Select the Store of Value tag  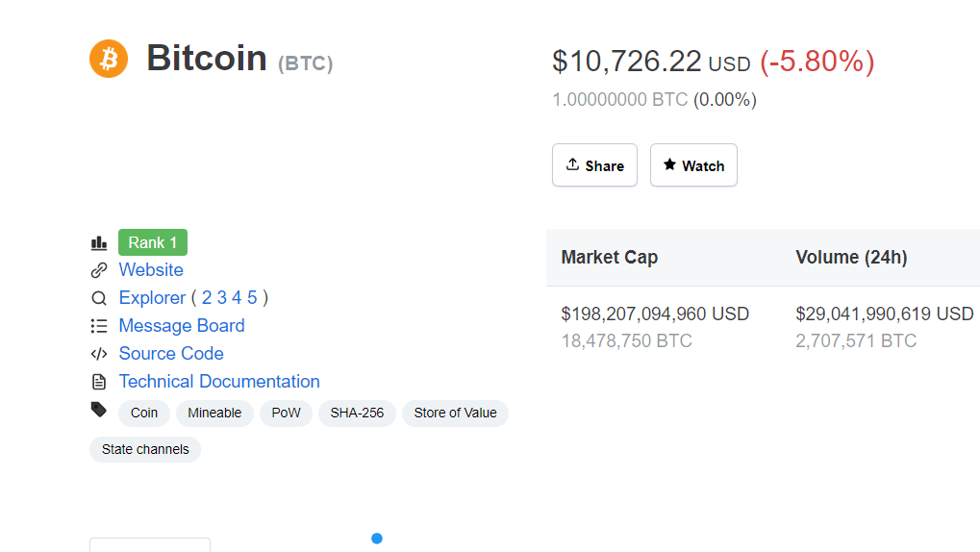click(x=455, y=414)
